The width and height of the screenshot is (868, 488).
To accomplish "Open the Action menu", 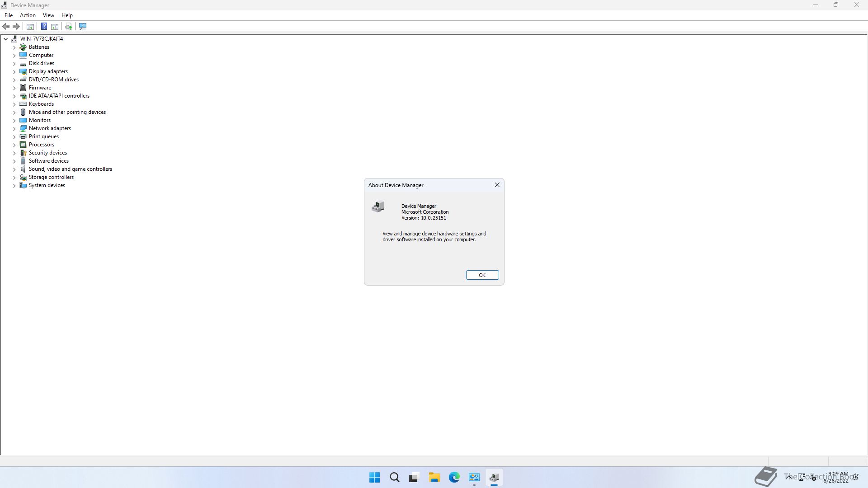I will (x=28, y=15).
